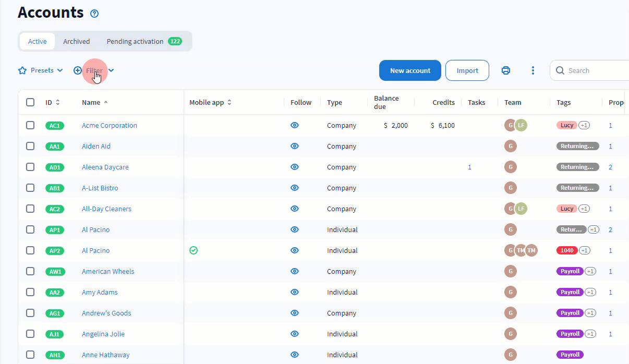Viewport: 629px width, 364px height.
Task: Click the AC1 ID badge
Action: click(55, 126)
